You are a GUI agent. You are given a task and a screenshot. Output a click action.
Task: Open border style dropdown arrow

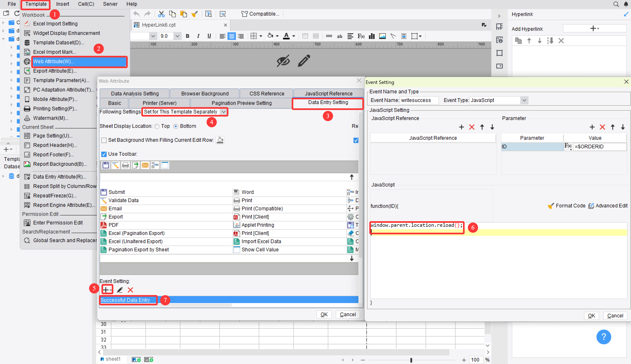click(260, 36)
